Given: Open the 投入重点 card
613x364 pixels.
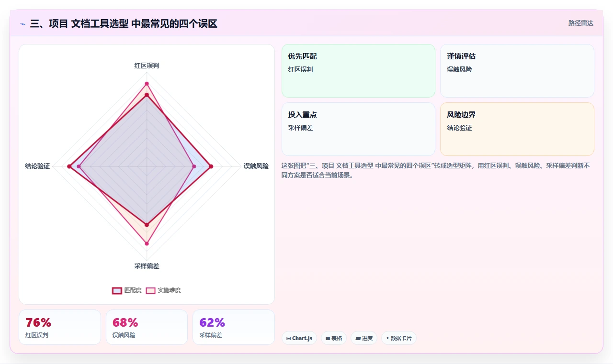Looking at the screenshot, I should pyautogui.click(x=358, y=129).
